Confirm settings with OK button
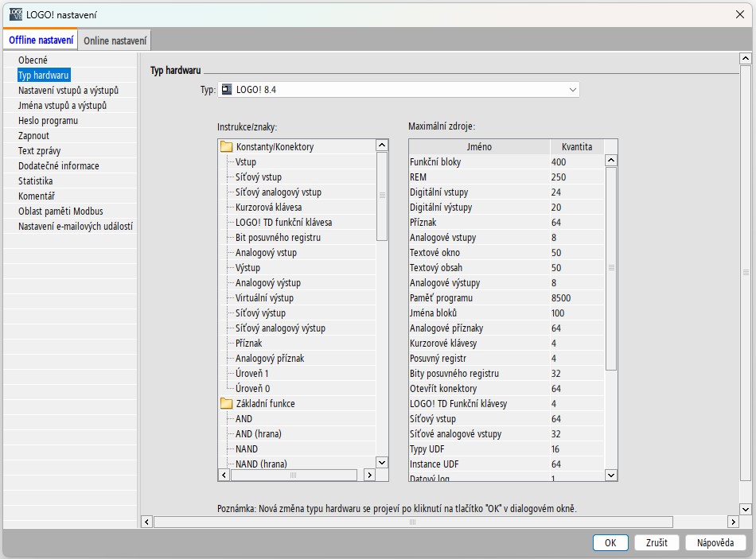The height and width of the screenshot is (559, 756). coord(610,542)
